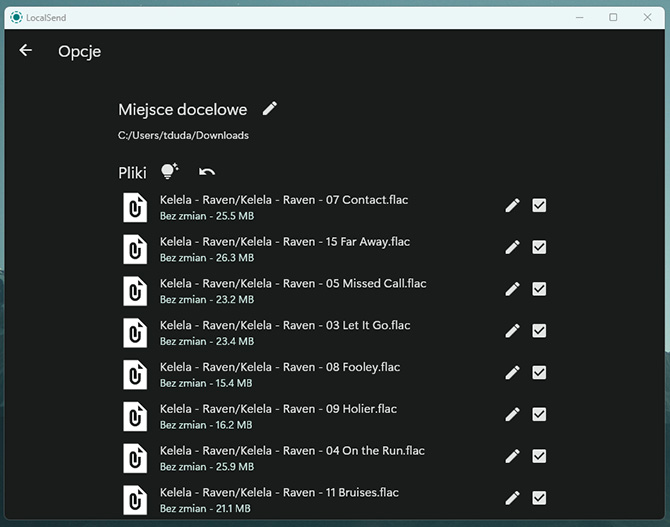Image resolution: width=670 pixels, height=527 pixels.
Task: Select the file name '11 Bruises.flac'
Action: click(x=362, y=493)
